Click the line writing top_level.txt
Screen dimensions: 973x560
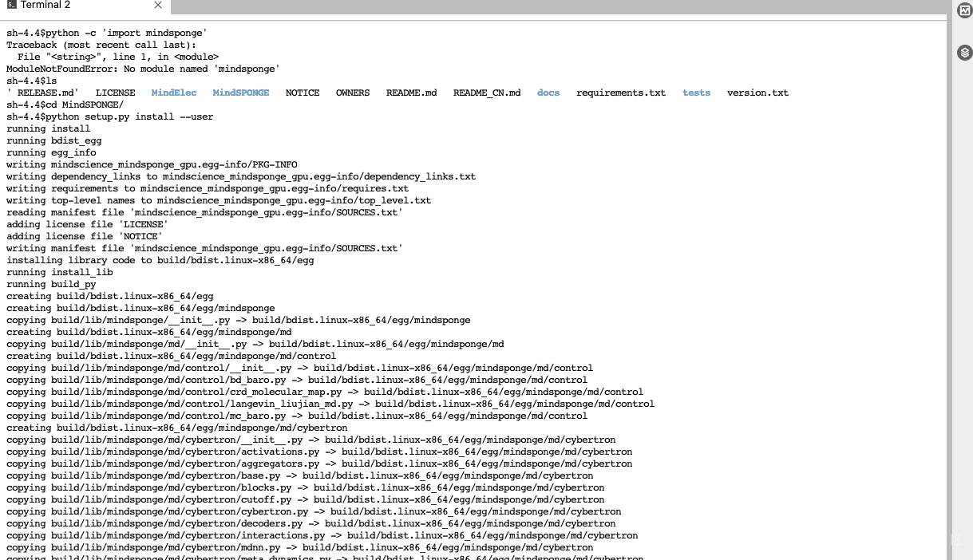(219, 200)
